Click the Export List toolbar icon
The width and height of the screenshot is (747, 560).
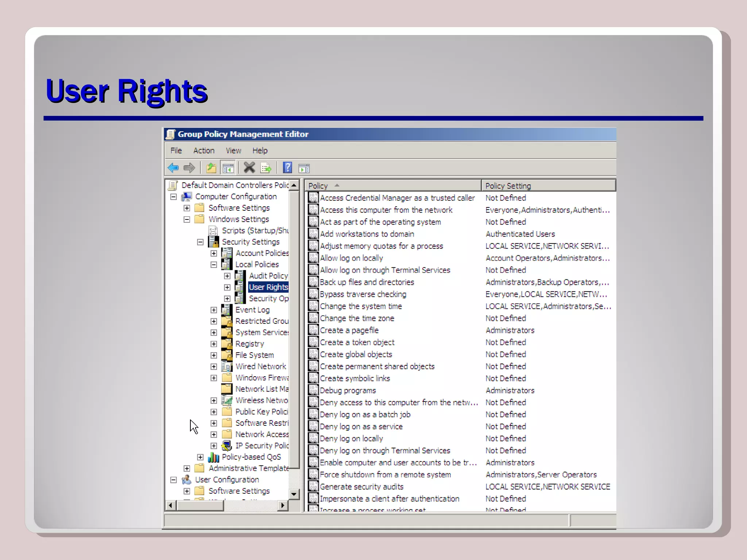tap(266, 168)
